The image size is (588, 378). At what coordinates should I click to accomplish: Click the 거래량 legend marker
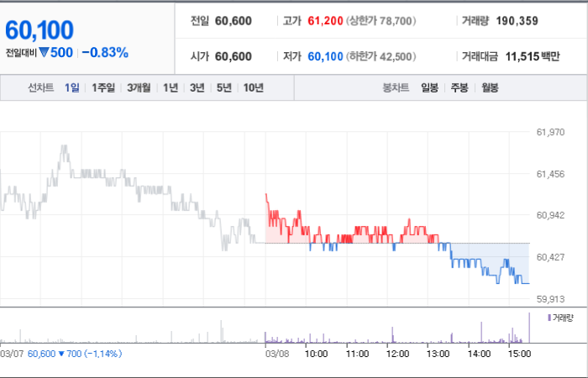point(549,318)
